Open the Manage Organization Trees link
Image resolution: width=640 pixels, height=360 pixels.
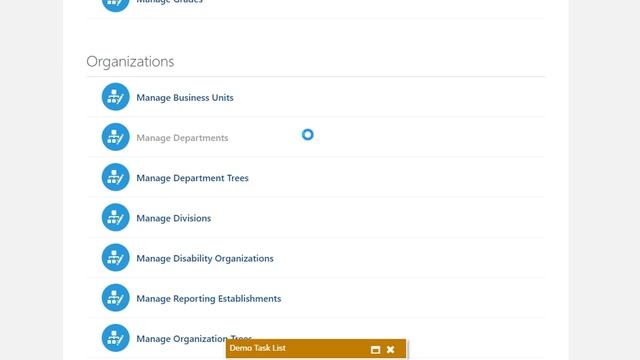coord(194,339)
